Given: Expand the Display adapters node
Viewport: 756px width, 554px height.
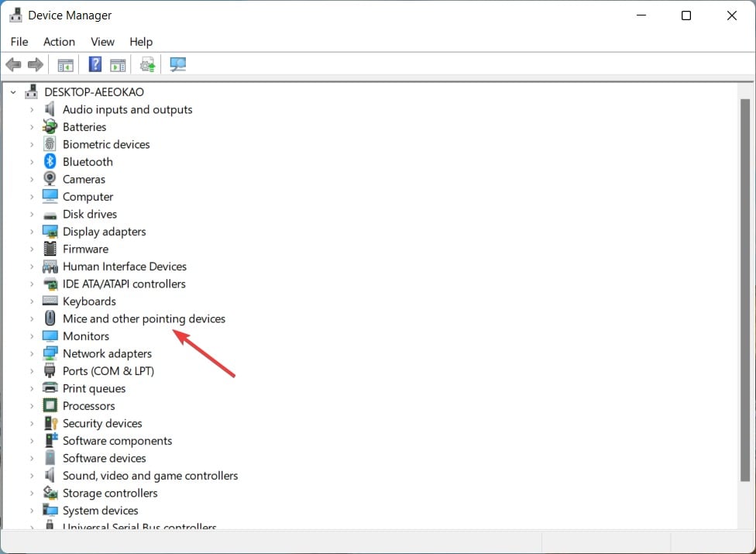Looking at the screenshot, I should click(x=31, y=231).
